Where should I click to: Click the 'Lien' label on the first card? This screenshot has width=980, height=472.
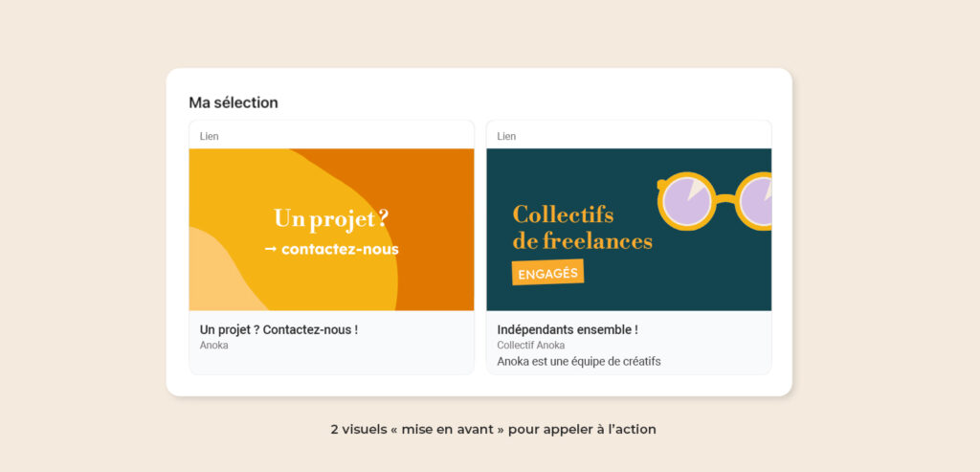210,136
